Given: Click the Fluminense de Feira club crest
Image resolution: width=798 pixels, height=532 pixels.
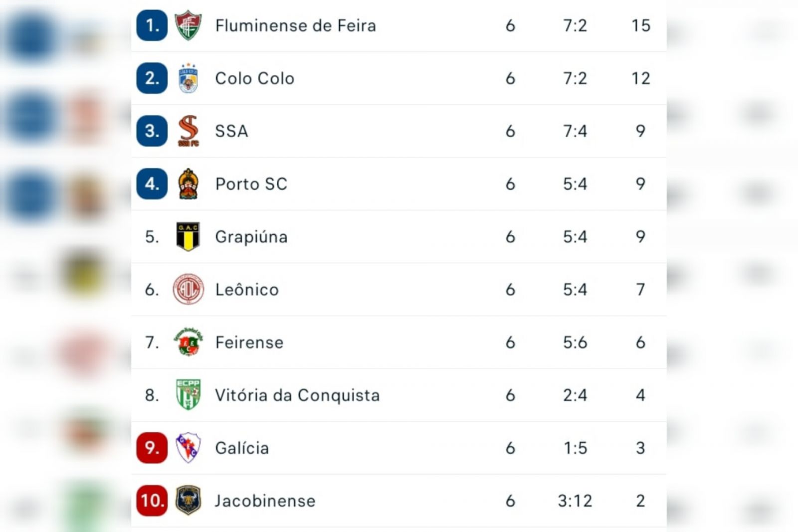Looking at the screenshot, I should coord(188,25).
